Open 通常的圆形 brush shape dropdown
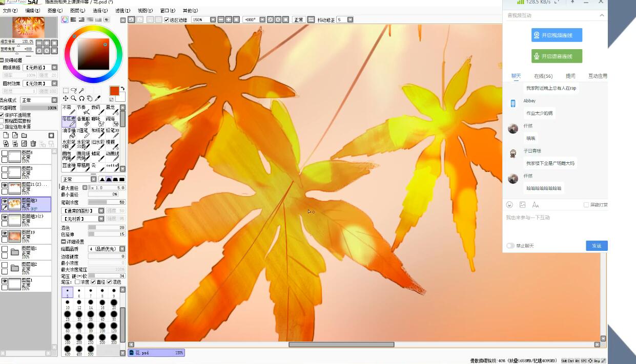This screenshot has height=364, width=636. tap(83, 211)
